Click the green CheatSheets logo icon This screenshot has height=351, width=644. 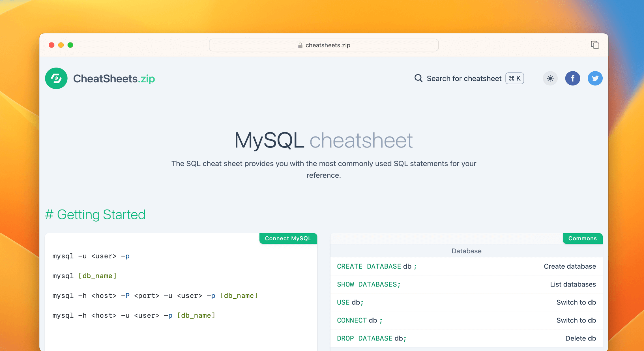point(56,78)
